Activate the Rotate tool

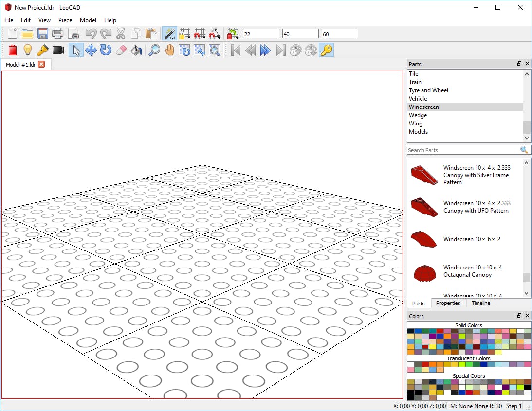click(x=106, y=50)
